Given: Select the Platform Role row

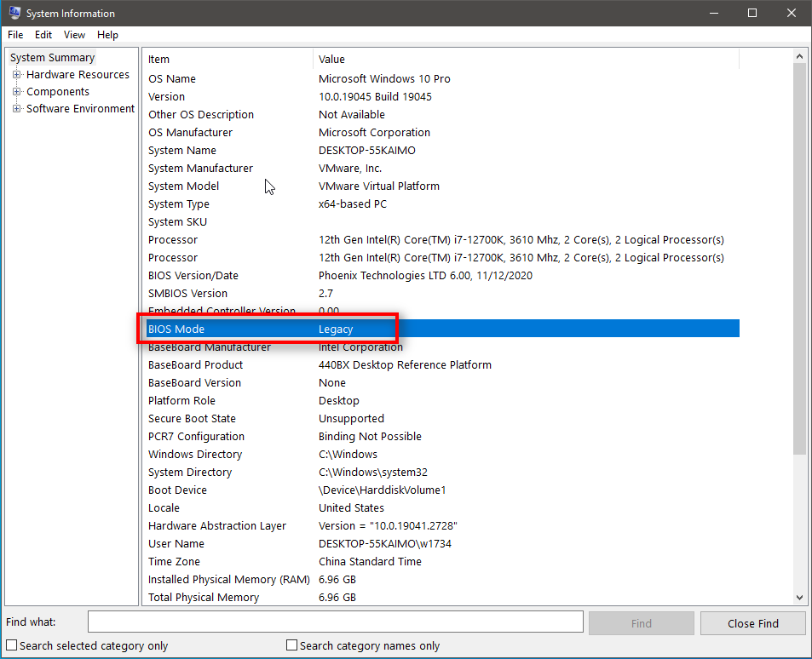Looking at the screenshot, I should point(441,401).
